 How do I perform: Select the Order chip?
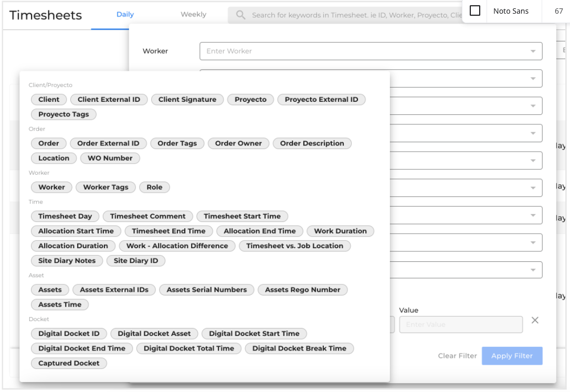(x=49, y=143)
